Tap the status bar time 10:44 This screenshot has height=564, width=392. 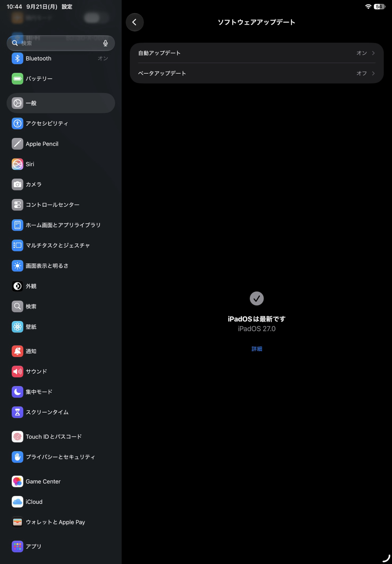click(14, 6)
